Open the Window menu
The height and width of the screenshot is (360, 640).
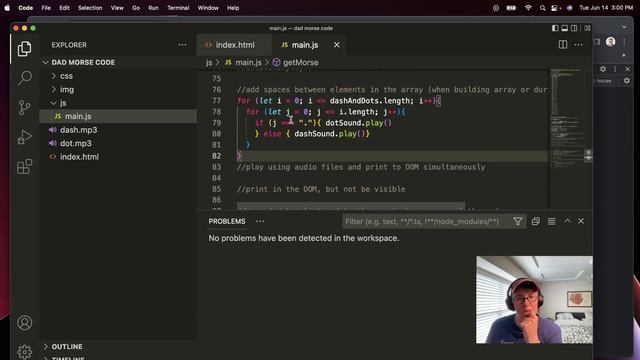click(208, 8)
